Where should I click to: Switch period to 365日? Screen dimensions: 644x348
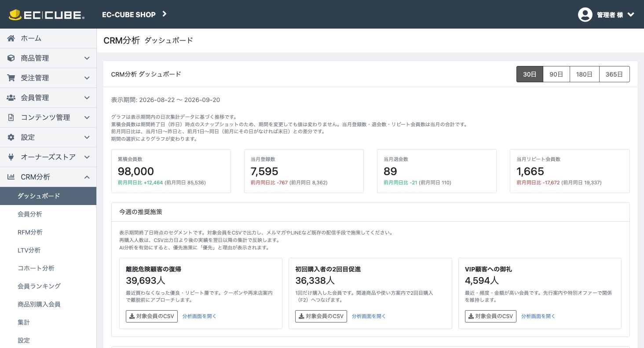pos(615,74)
